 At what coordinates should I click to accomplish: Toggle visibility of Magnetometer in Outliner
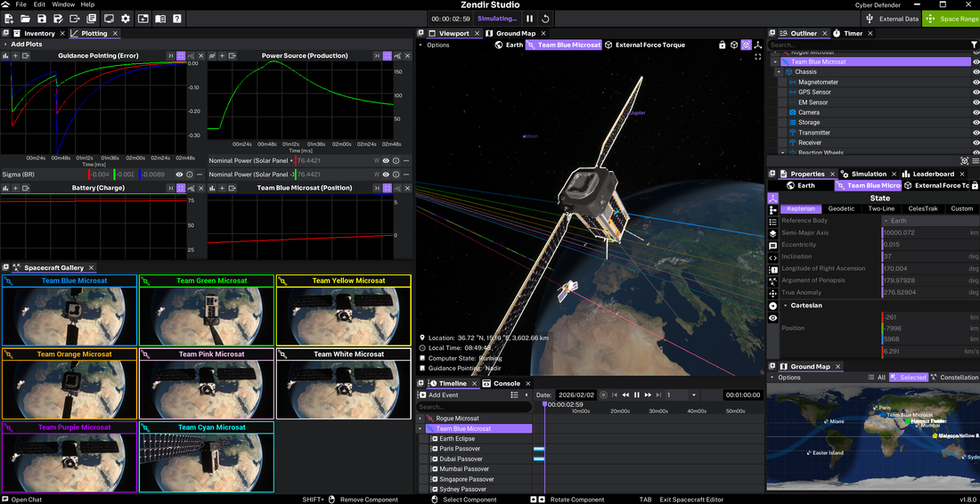(976, 82)
